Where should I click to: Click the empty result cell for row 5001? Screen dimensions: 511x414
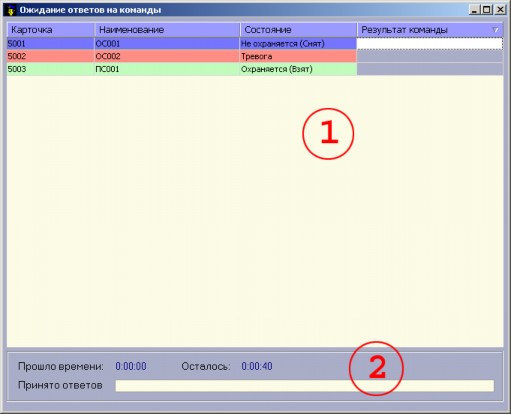click(x=430, y=44)
